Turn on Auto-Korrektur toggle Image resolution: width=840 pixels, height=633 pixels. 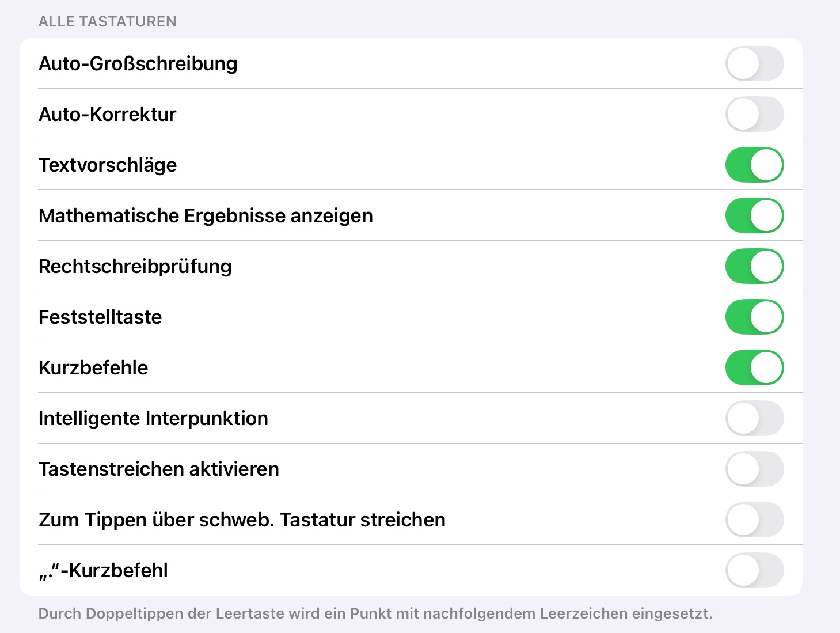point(754,114)
